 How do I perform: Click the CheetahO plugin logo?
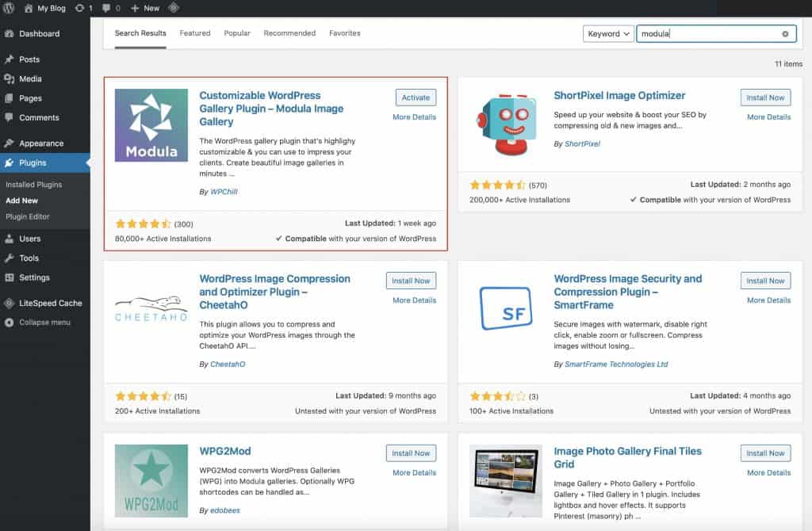(x=151, y=309)
